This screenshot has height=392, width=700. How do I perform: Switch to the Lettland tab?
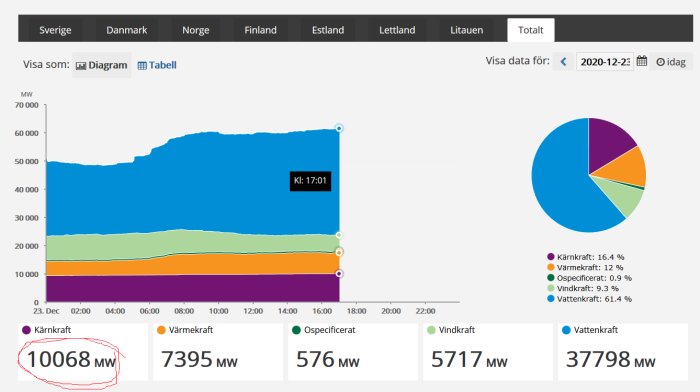click(397, 30)
